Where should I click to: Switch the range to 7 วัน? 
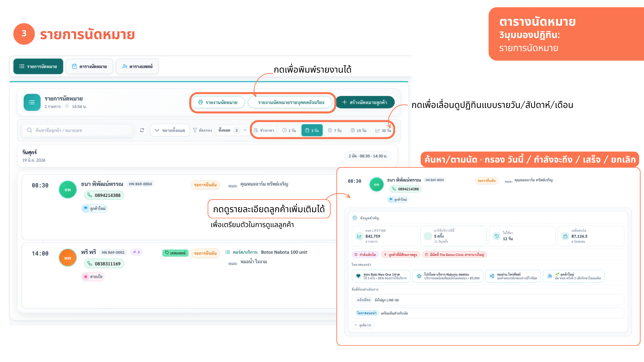click(335, 130)
